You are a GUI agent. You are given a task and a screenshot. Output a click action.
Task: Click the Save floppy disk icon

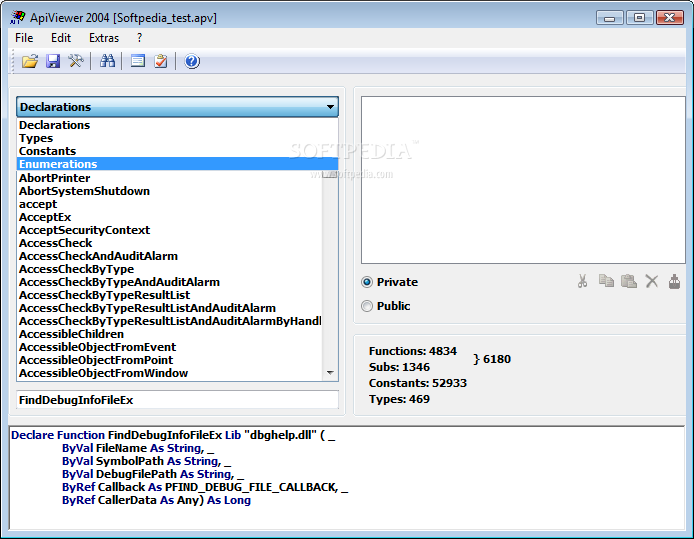tap(53, 61)
